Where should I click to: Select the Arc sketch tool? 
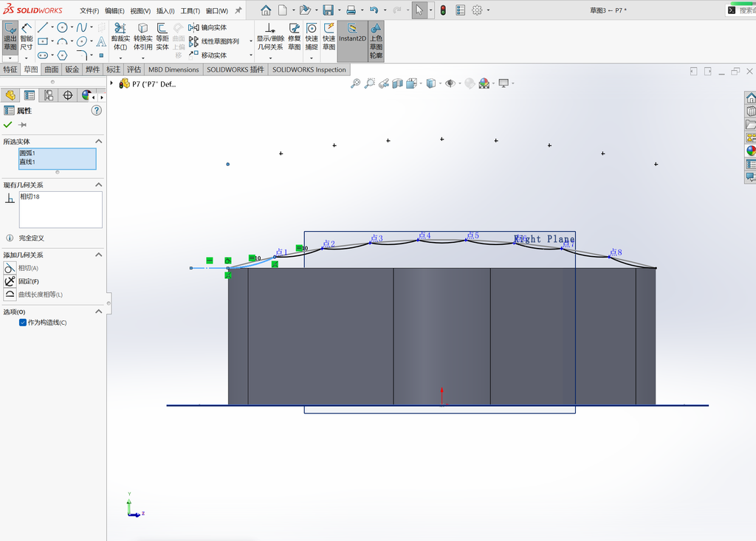click(x=62, y=41)
